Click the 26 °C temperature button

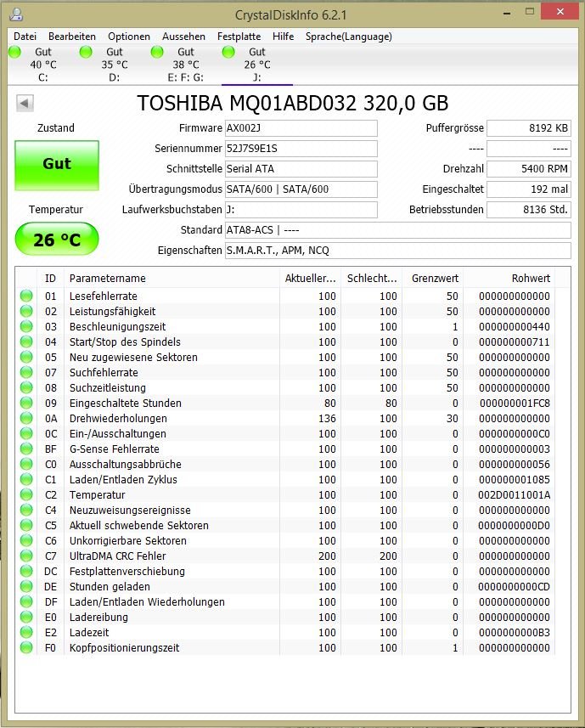57,239
